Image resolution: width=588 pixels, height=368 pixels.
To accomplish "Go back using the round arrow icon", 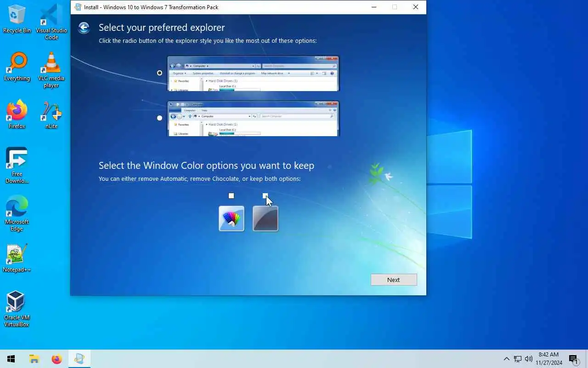I will tap(84, 28).
